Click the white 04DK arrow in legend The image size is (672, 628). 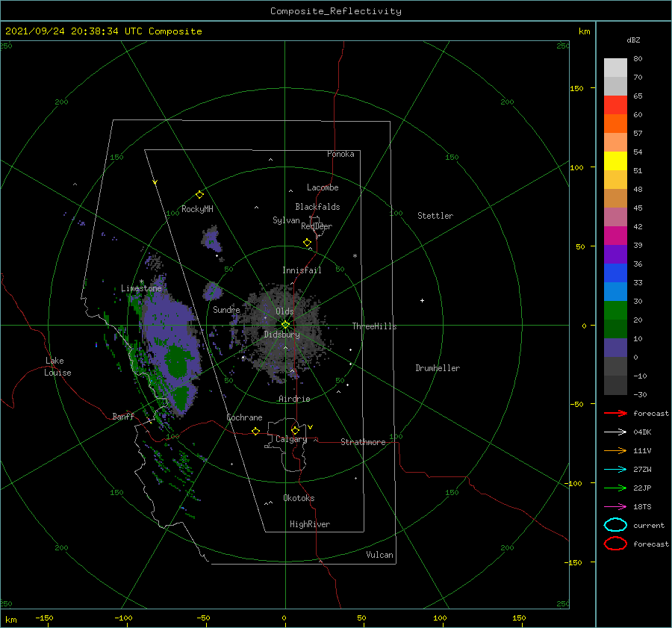point(615,432)
